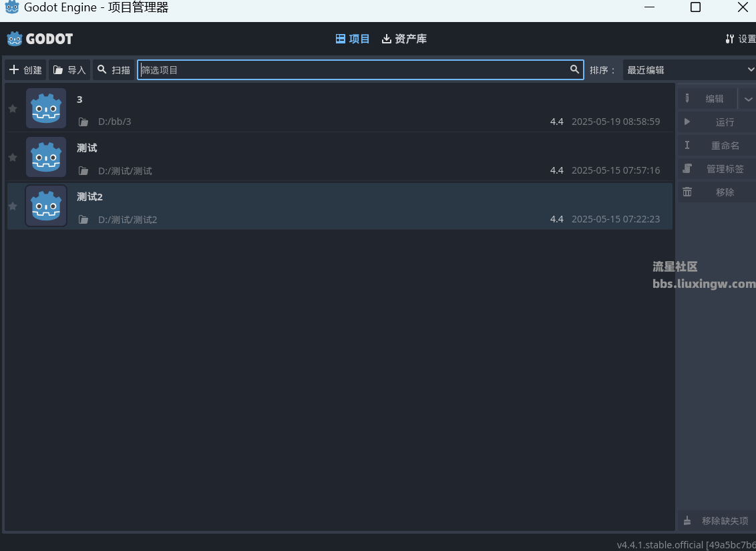Click the search magnifier icon in filter box
This screenshot has height=551, width=756.
click(574, 69)
